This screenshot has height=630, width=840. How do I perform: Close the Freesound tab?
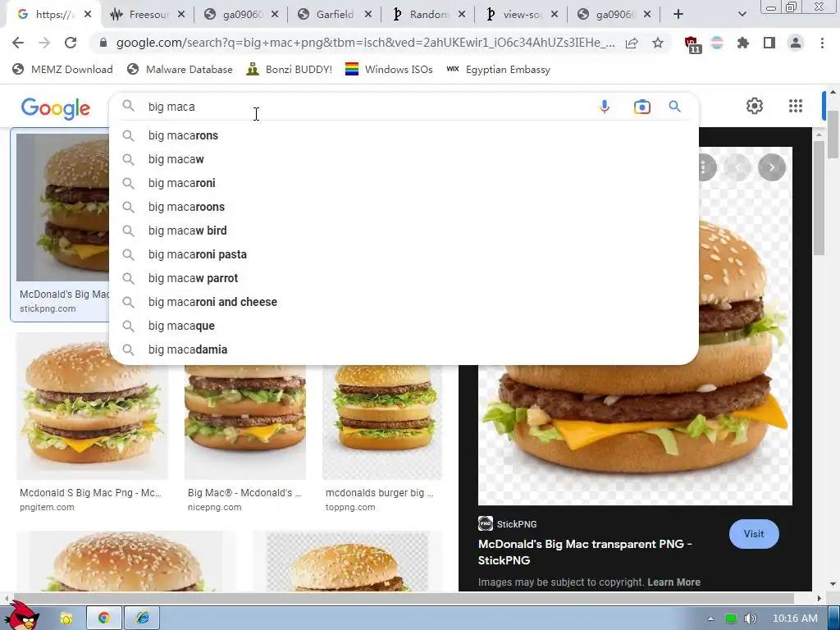(181, 15)
